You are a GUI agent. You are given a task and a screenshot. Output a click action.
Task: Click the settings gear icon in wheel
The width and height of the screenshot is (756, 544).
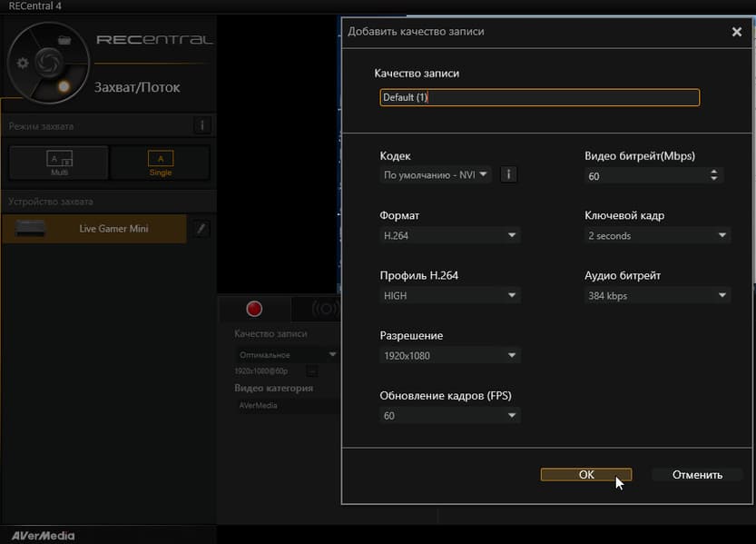23,63
